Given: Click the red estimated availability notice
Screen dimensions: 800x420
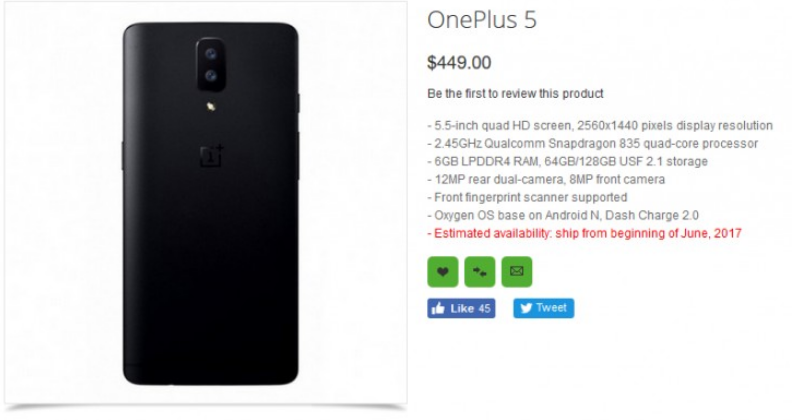Looking at the screenshot, I should pyautogui.click(x=585, y=234).
